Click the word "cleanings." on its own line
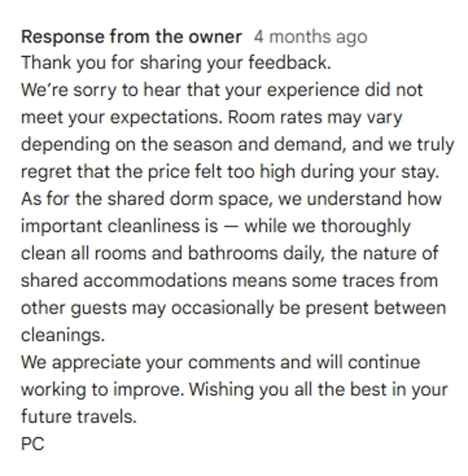 point(63,335)
